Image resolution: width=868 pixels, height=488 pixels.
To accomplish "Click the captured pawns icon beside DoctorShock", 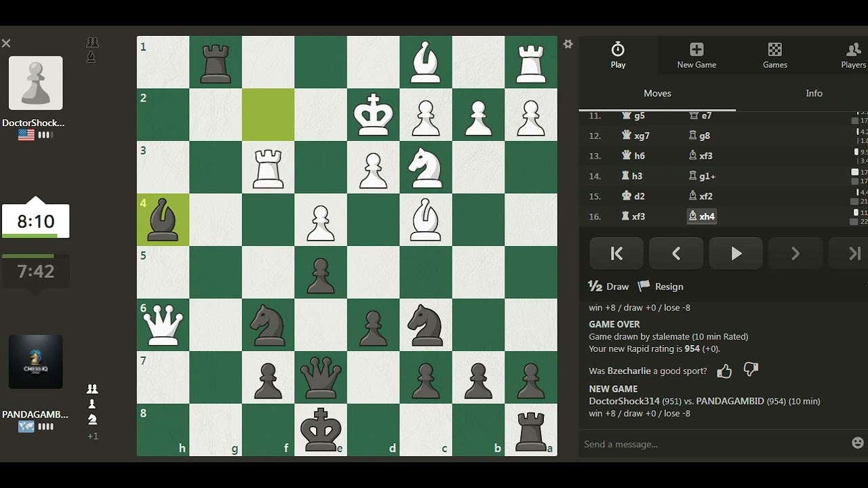I will (x=92, y=43).
